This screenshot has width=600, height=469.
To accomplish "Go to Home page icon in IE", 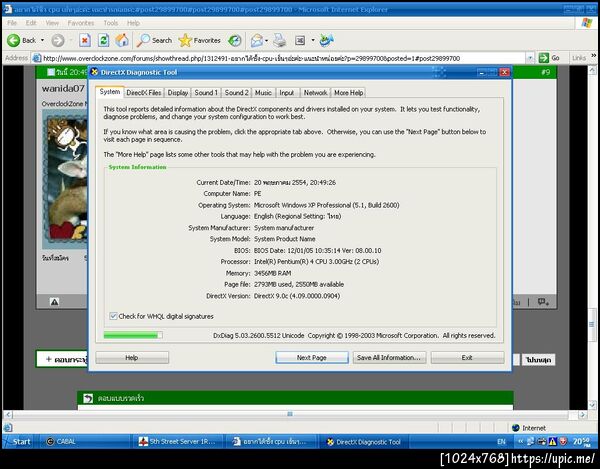I will coord(122,40).
